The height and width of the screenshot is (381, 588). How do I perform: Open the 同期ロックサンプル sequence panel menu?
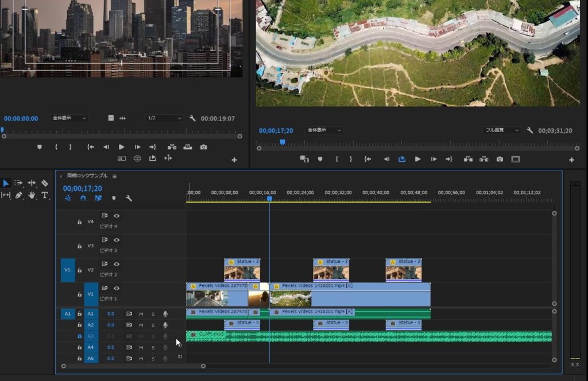click(x=114, y=176)
